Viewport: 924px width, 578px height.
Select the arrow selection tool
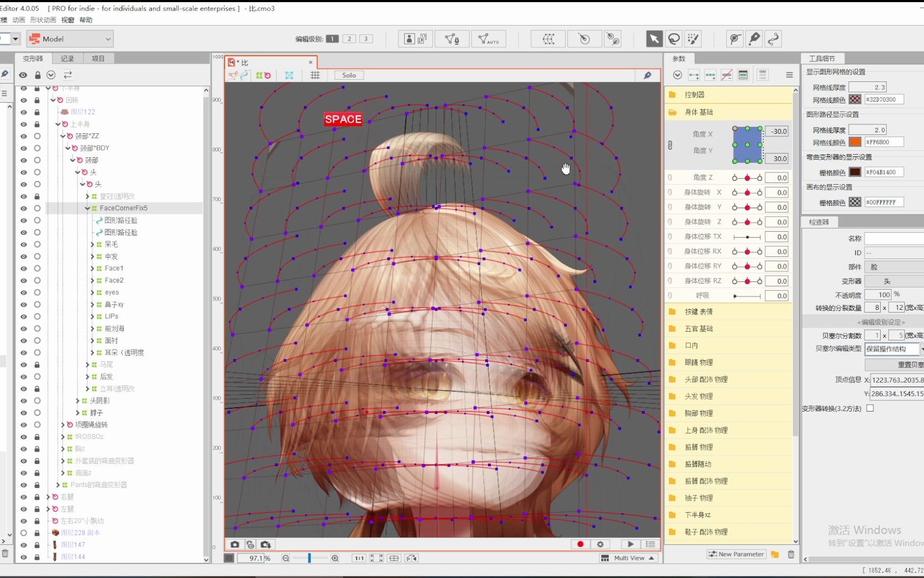(x=654, y=39)
